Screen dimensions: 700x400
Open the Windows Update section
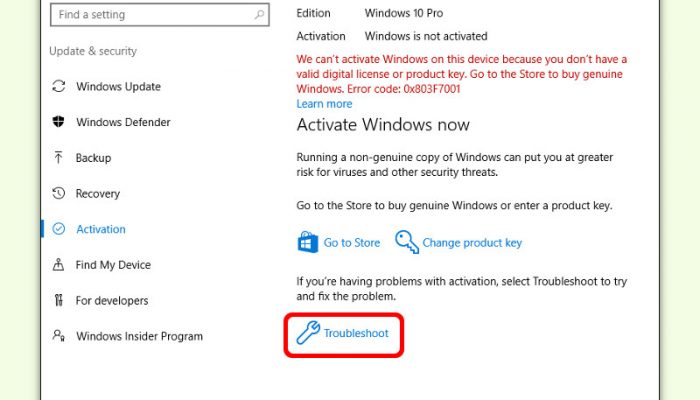pos(118,86)
